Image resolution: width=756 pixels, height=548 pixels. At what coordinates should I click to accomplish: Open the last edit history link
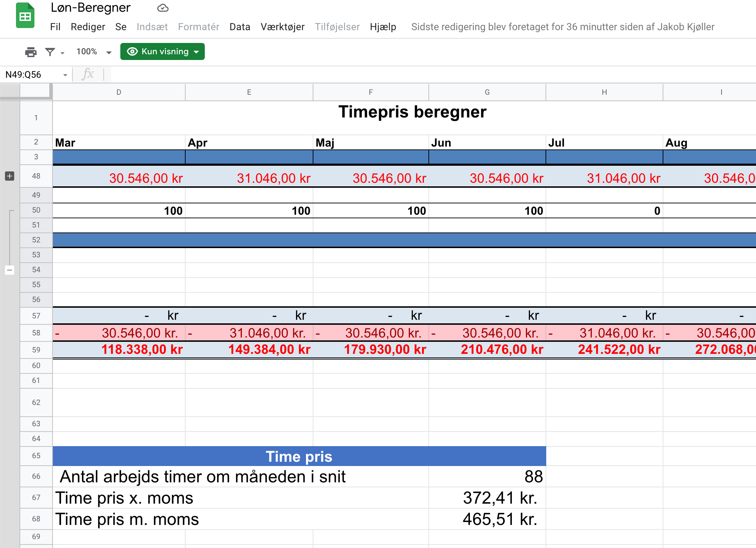563,27
